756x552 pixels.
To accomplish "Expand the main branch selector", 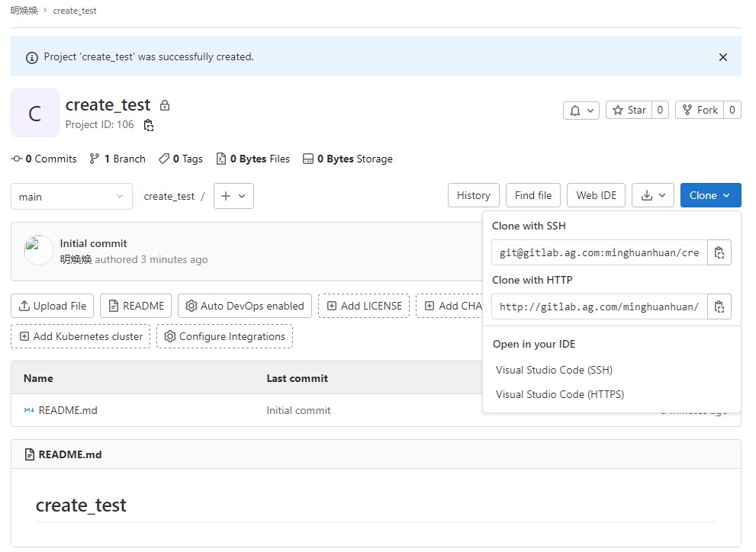I will point(71,197).
